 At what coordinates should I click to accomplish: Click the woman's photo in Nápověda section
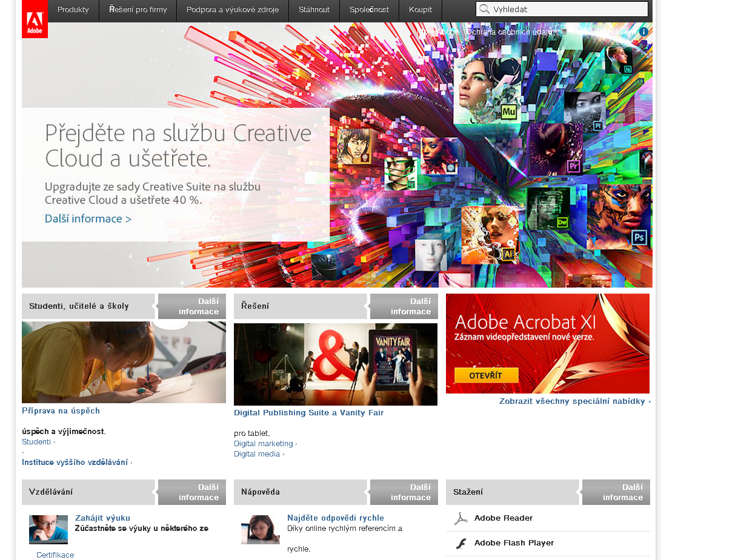pyautogui.click(x=261, y=530)
